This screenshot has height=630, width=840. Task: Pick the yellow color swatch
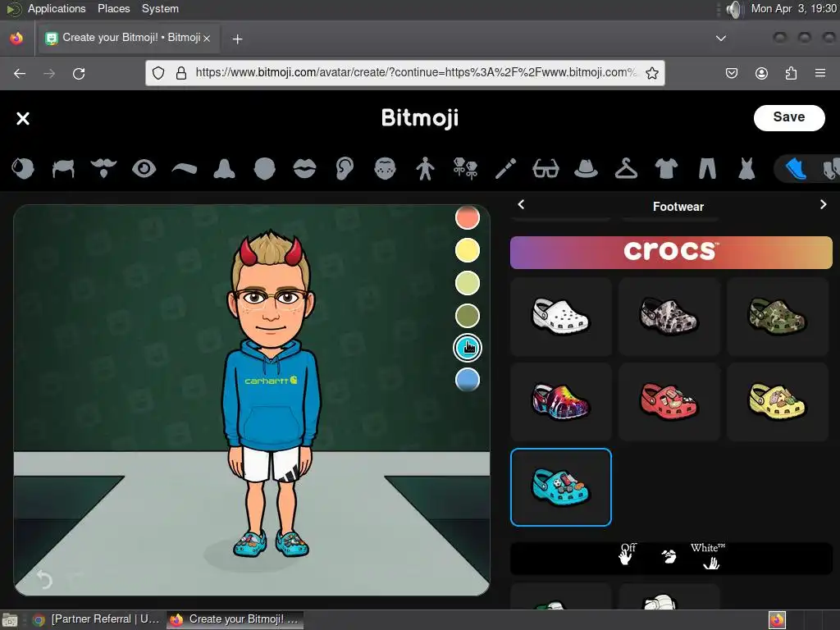467,250
